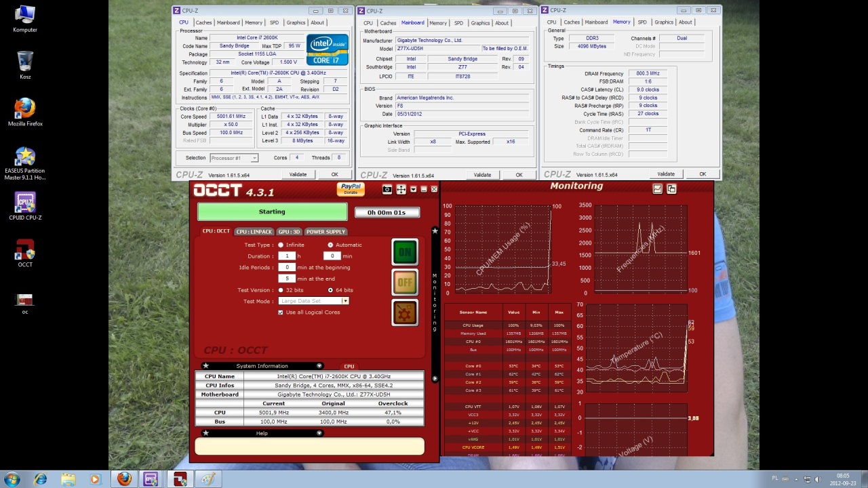The width and height of the screenshot is (868, 488).
Task: Switch to the CPU : LINPACK tab
Action: [x=254, y=232]
